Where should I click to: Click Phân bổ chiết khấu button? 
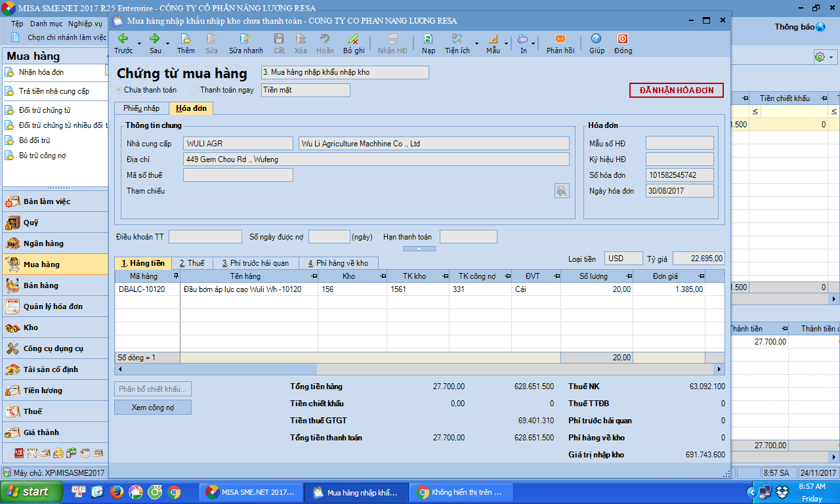click(x=153, y=389)
